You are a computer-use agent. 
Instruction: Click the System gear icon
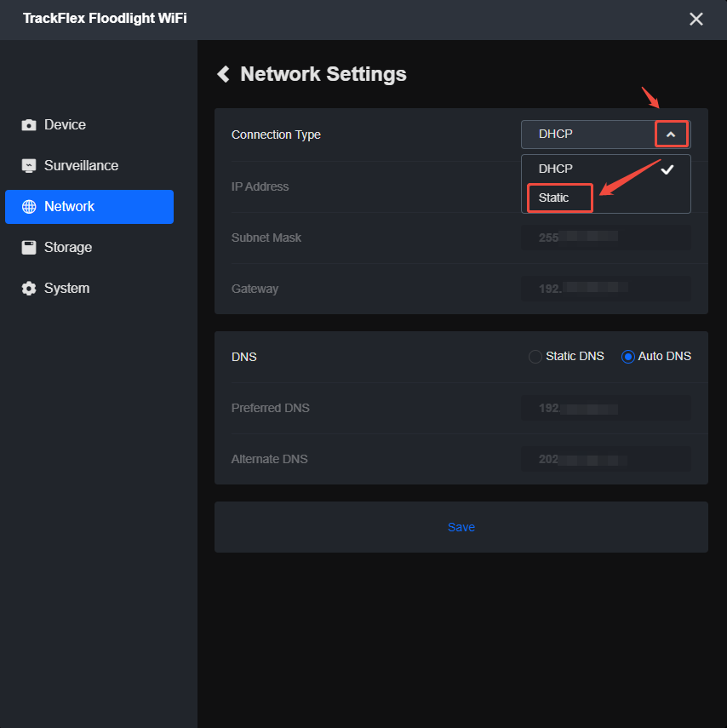coord(29,289)
